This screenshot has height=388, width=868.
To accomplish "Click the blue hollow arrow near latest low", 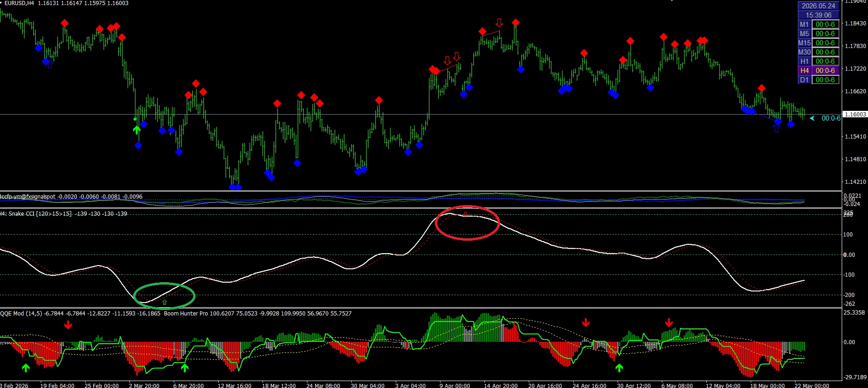I will [776, 128].
